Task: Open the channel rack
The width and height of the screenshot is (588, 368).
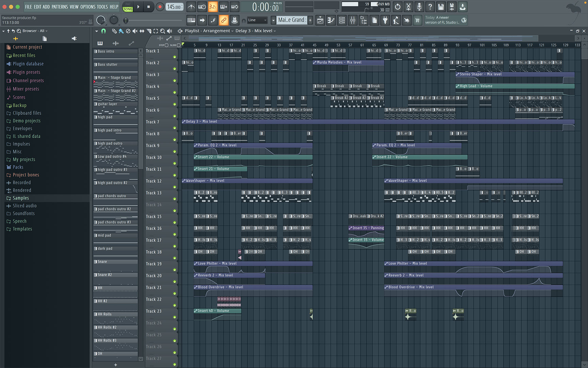Action: tap(342, 20)
